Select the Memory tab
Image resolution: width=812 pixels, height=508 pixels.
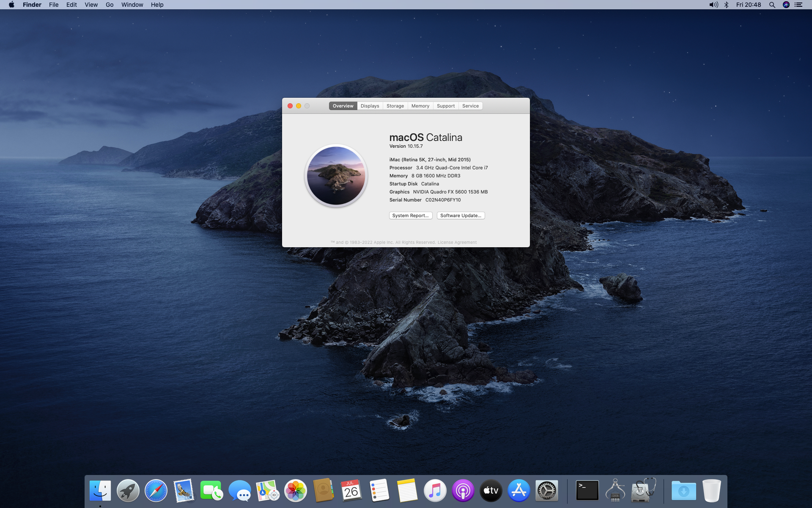click(x=420, y=106)
